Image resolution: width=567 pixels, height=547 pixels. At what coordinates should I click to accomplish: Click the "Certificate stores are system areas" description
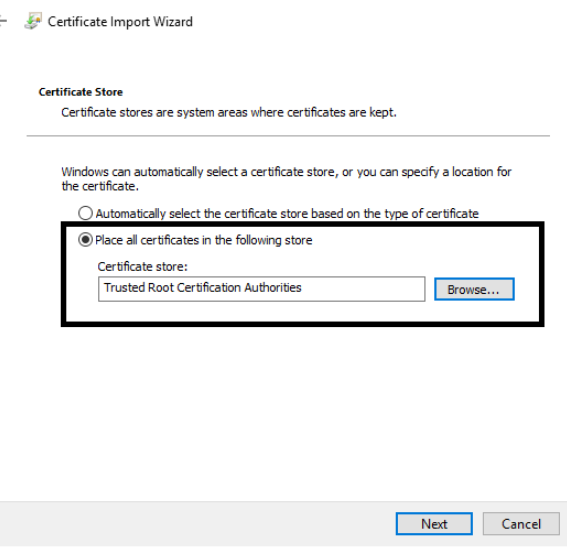pyautogui.click(x=229, y=113)
